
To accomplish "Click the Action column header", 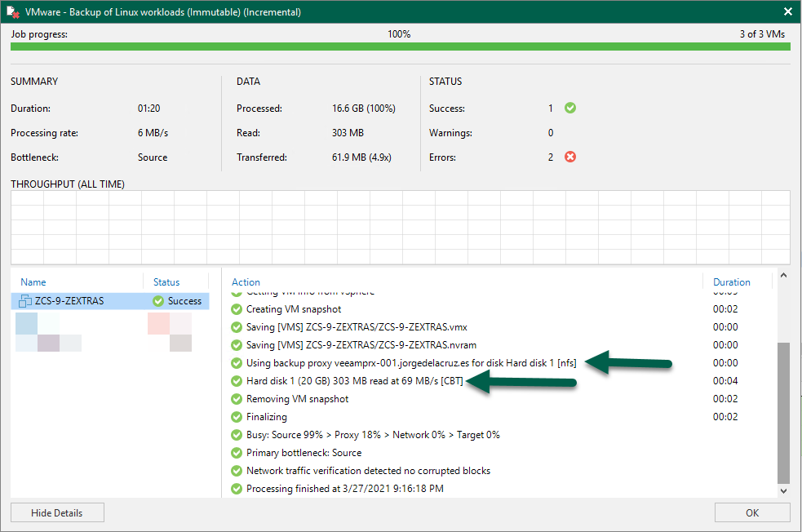I will tap(246, 282).
